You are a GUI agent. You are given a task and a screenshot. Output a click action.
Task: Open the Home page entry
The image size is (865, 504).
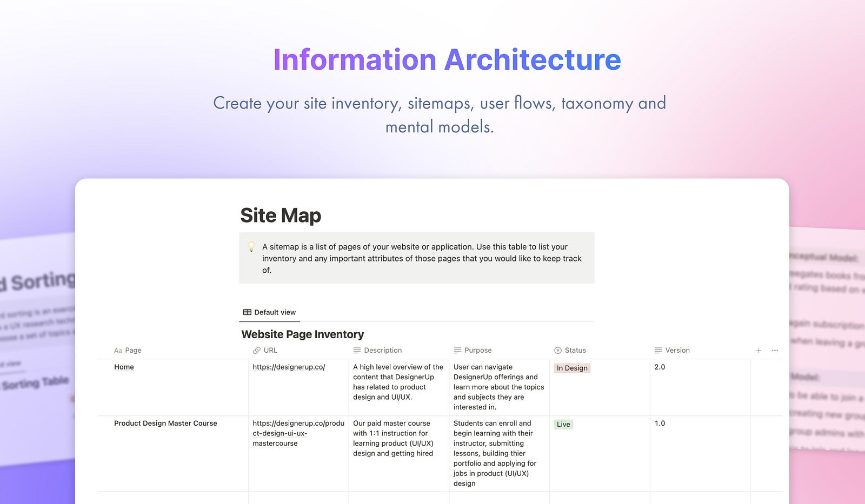(124, 367)
